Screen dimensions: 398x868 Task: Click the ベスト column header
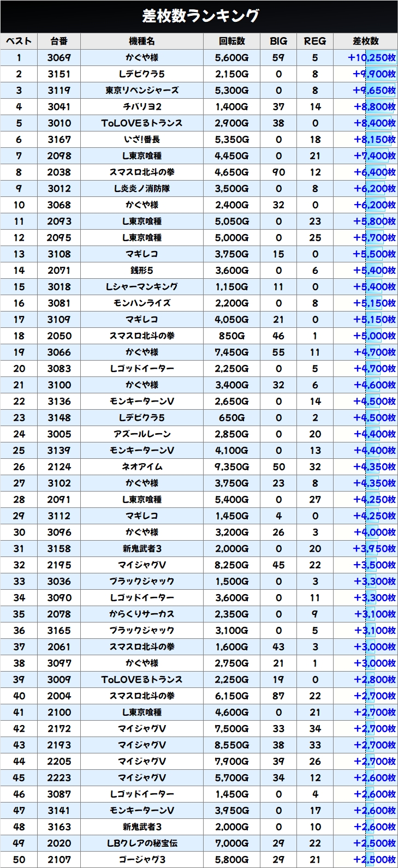(19, 41)
